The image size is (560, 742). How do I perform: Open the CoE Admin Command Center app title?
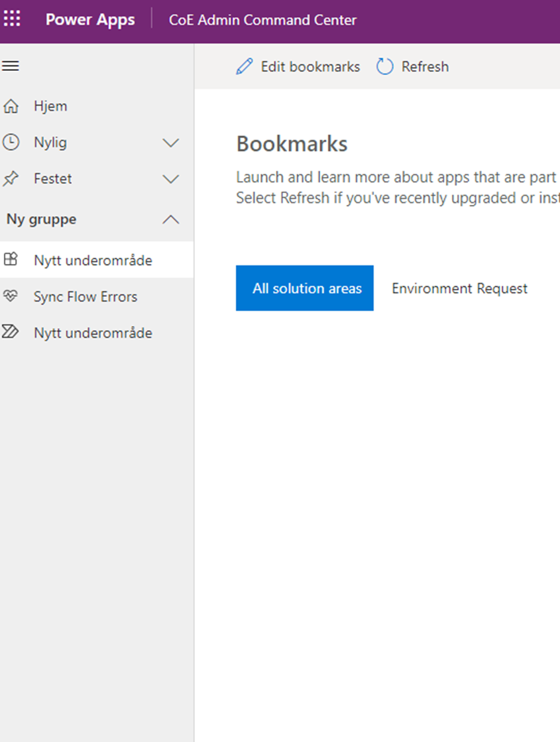262,20
